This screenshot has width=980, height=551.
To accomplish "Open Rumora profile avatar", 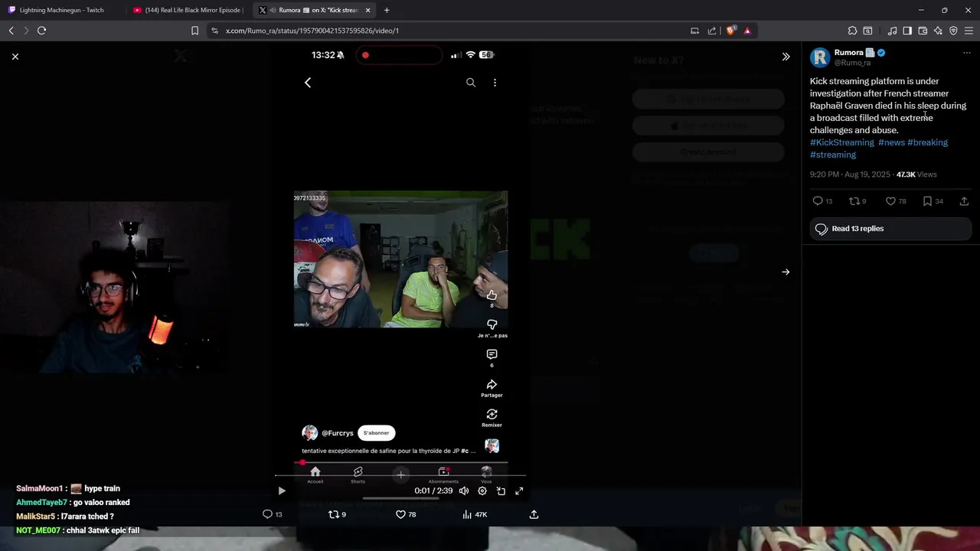I will 820,57.
